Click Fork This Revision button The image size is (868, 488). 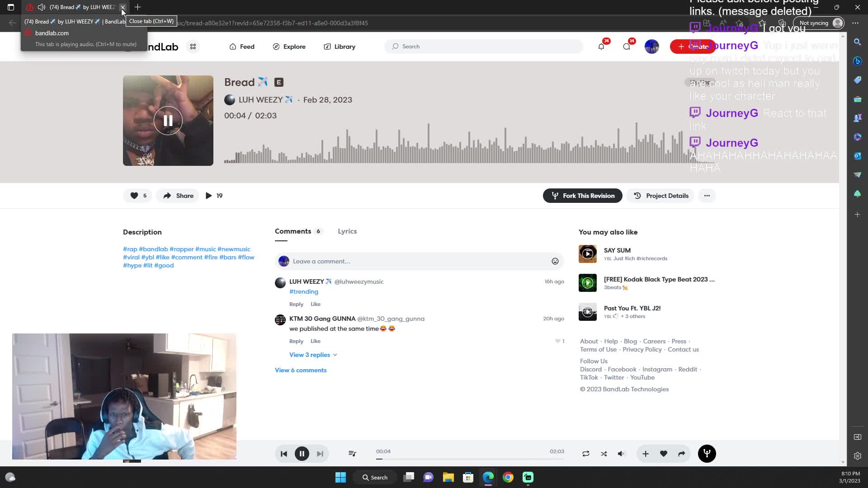pos(582,196)
